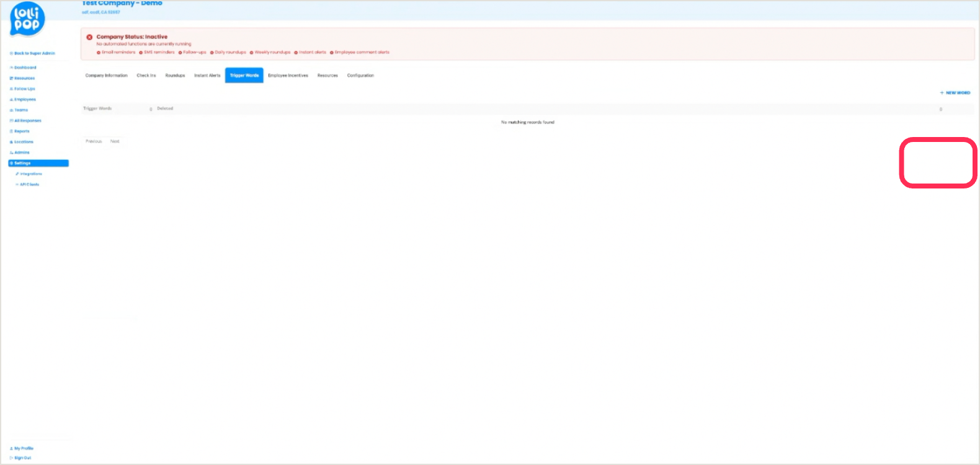Click the No matching records found message

[x=528, y=122]
